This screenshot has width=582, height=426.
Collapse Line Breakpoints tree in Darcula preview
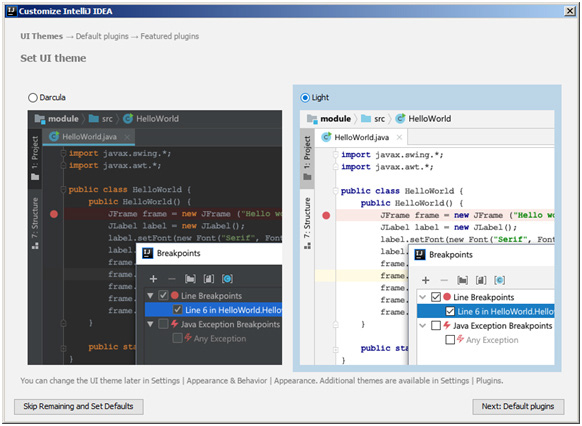[x=150, y=296]
